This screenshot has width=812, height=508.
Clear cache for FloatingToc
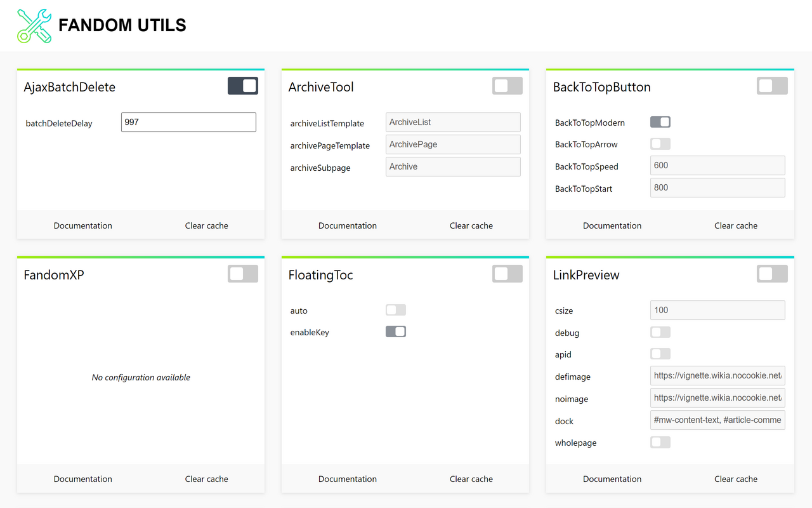pos(471,479)
